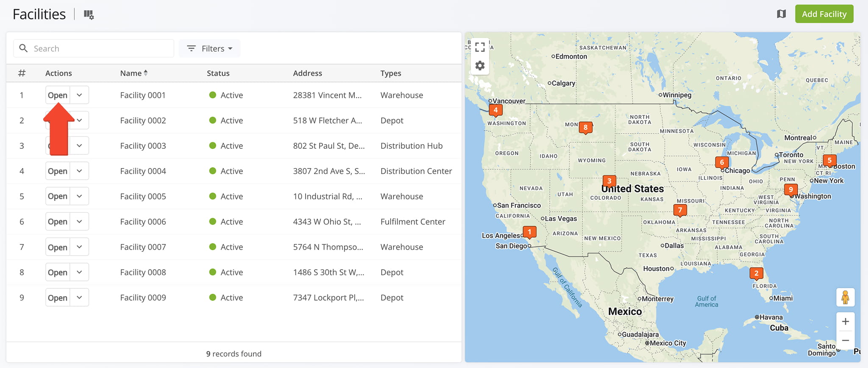Expand the Filters dropdown

click(x=210, y=48)
